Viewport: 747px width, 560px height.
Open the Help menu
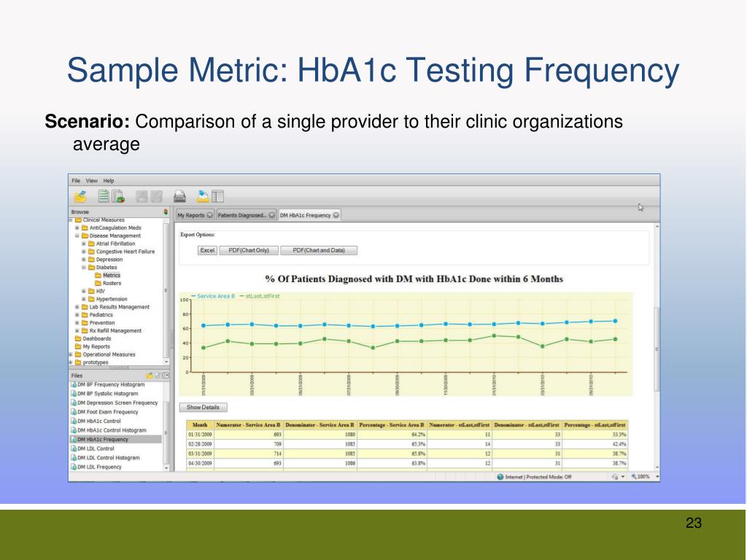coord(109,181)
